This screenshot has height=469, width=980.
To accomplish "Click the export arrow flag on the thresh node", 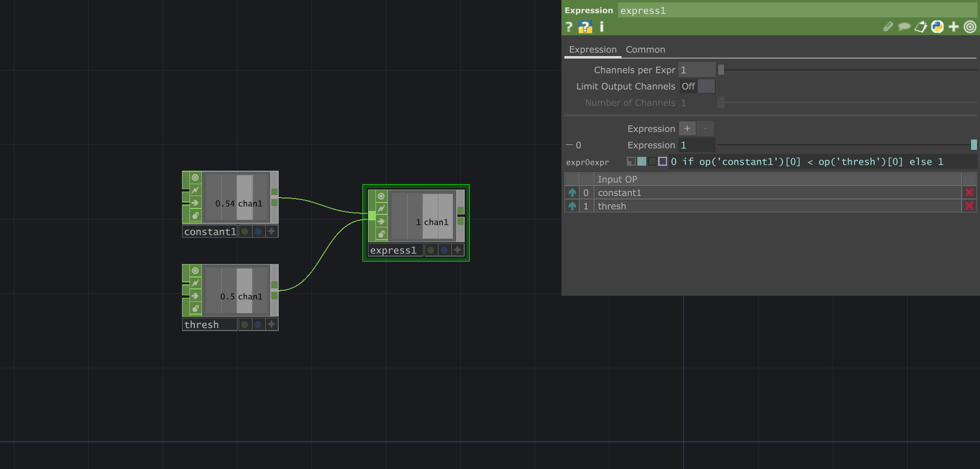I will point(194,296).
